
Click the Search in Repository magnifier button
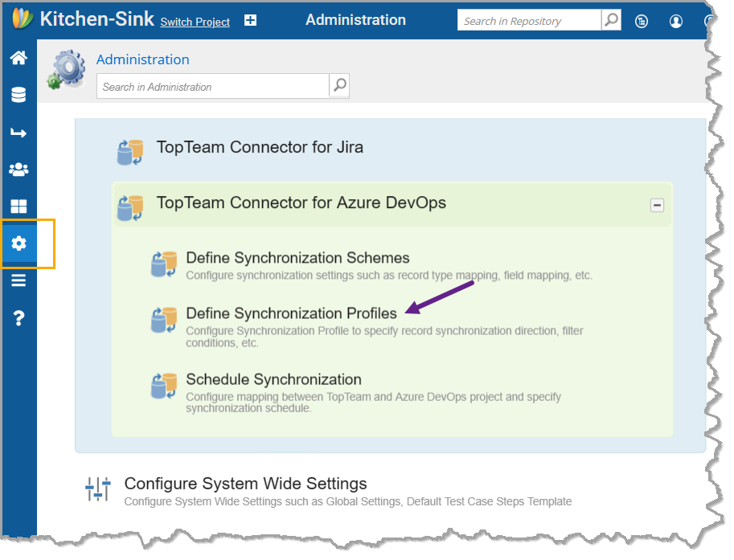point(611,20)
